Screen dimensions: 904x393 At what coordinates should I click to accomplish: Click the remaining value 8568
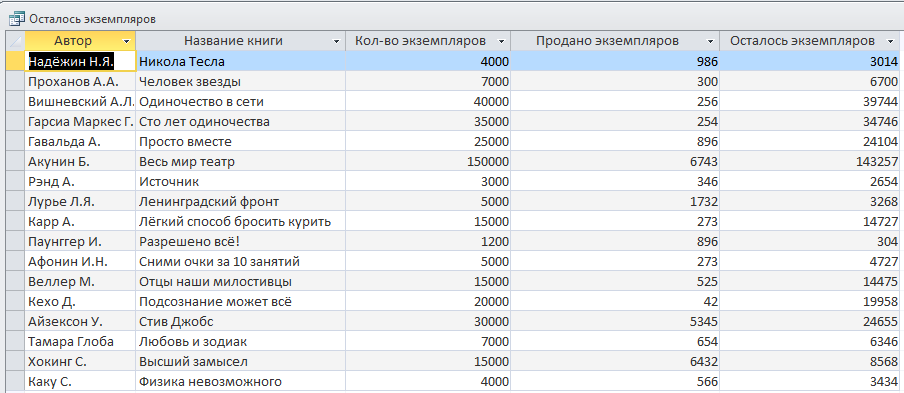(883, 361)
